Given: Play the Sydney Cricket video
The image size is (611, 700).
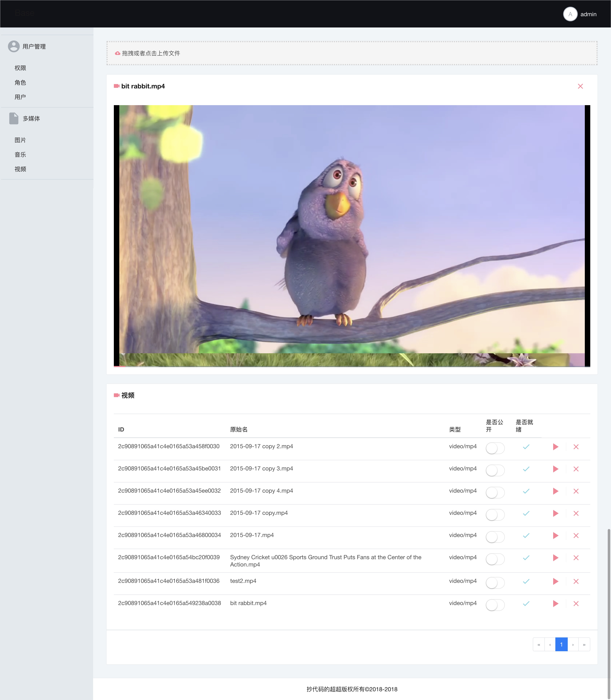Looking at the screenshot, I should coord(555,558).
